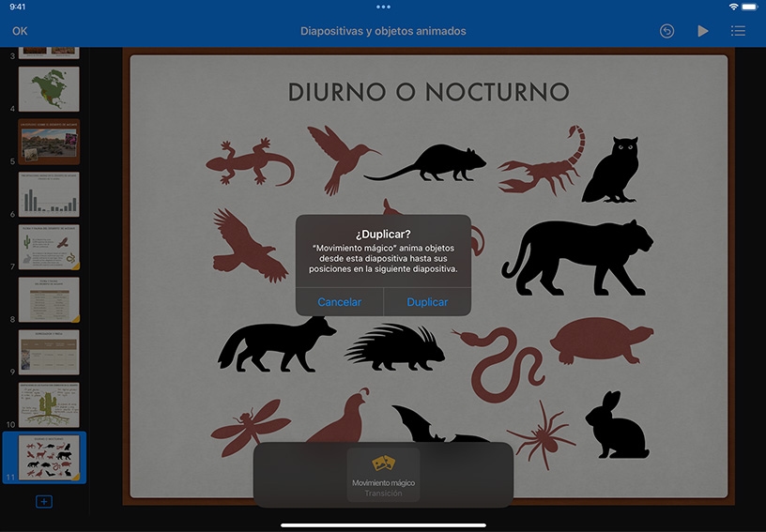Click the undo icon in the toolbar

666,31
